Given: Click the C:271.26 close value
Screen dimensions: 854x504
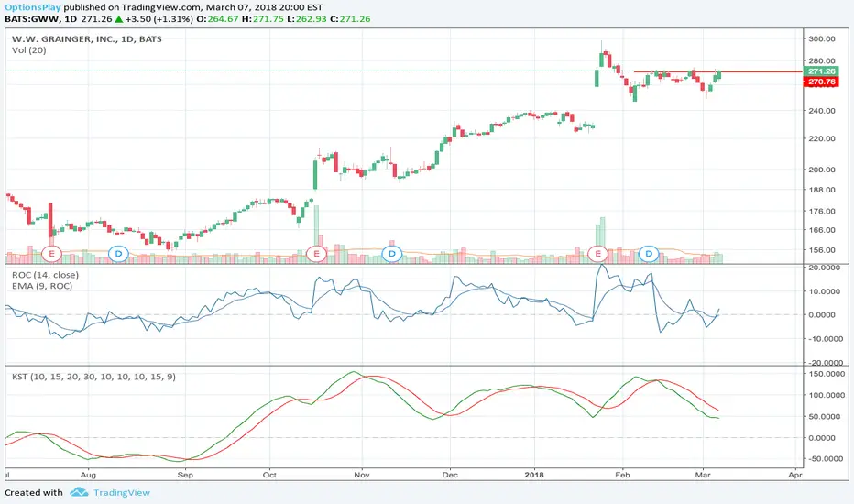Looking at the screenshot, I should pyautogui.click(x=350, y=19).
